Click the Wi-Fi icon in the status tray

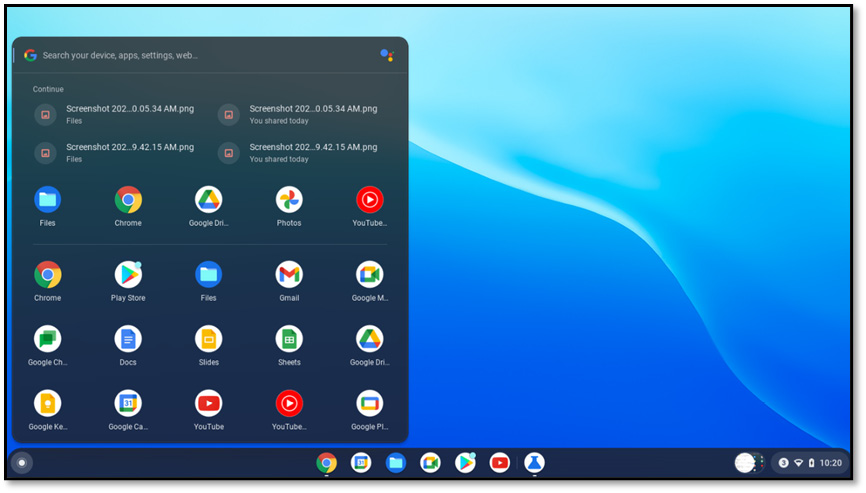pyautogui.click(x=798, y=463)
